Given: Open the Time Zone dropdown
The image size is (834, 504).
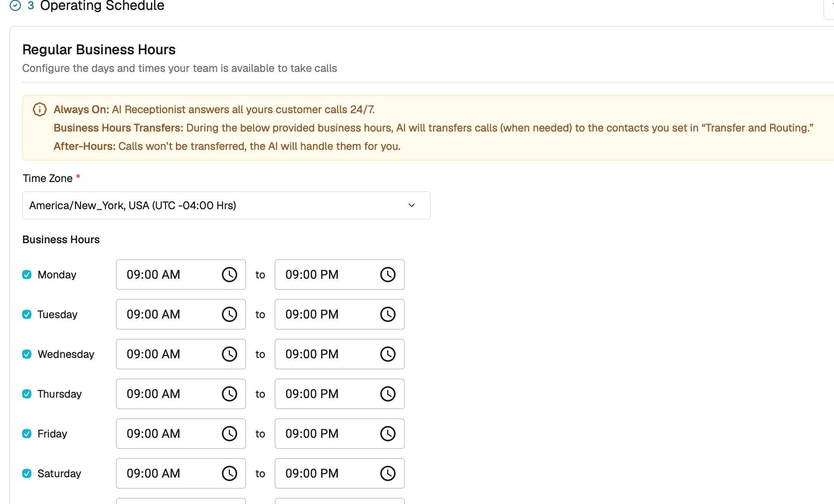Looking at the screenshot, I should click(x=226, y=205).
